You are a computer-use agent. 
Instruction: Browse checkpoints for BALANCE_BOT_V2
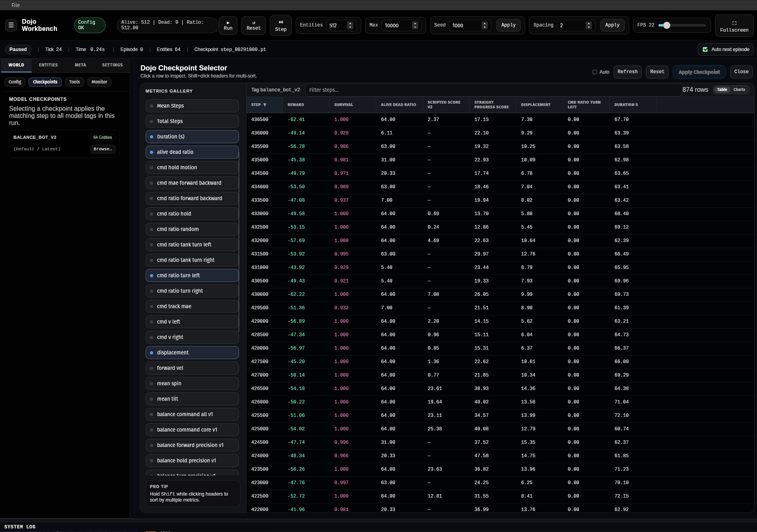coord(102,149)
